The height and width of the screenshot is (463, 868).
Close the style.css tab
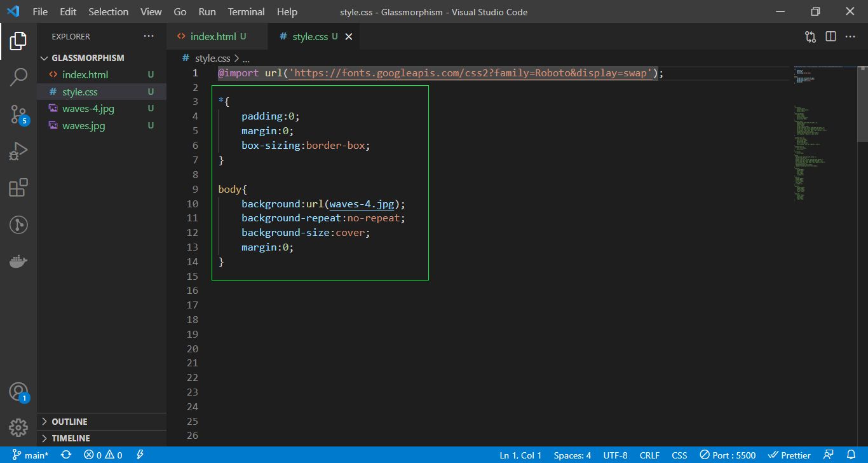click(348, 37)
